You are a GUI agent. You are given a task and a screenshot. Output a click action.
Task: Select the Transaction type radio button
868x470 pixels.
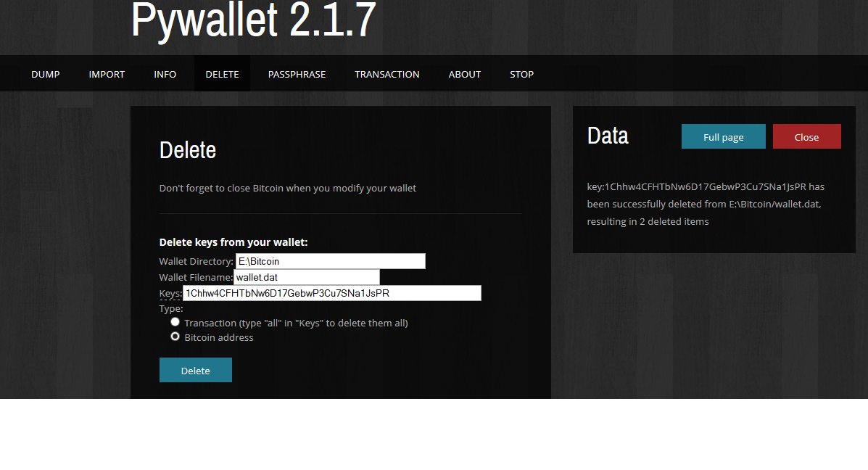pyautogui.click(x=175, y=321)
